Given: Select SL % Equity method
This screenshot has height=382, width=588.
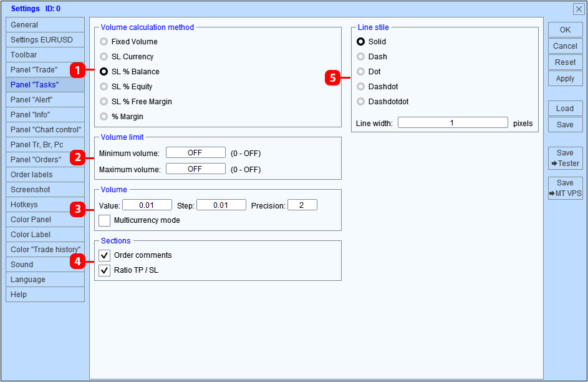Looking at the screenshot, I should pyautogui.click(x=104, y=87).
